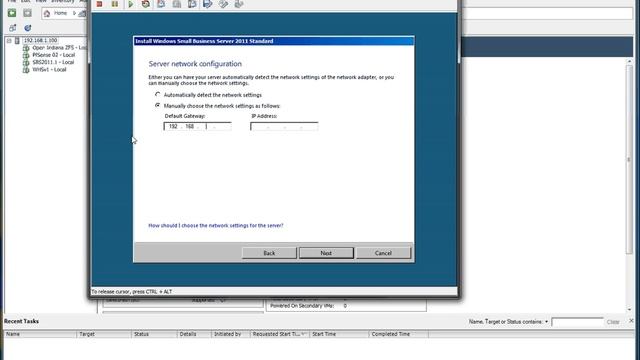Click the CD/DVD drive connect icon
Viewport: 640px width, 360px height.
pos(223,4)
